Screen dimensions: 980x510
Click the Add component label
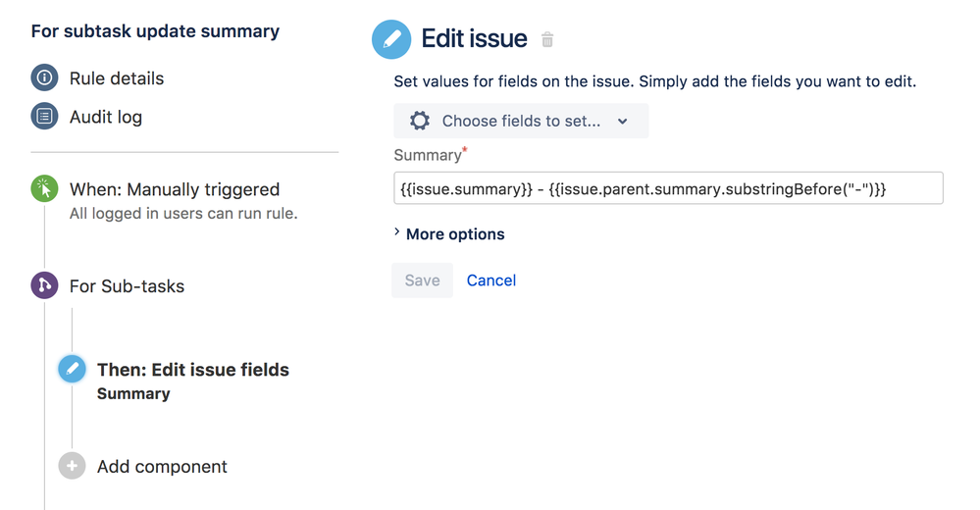[162, 466]
